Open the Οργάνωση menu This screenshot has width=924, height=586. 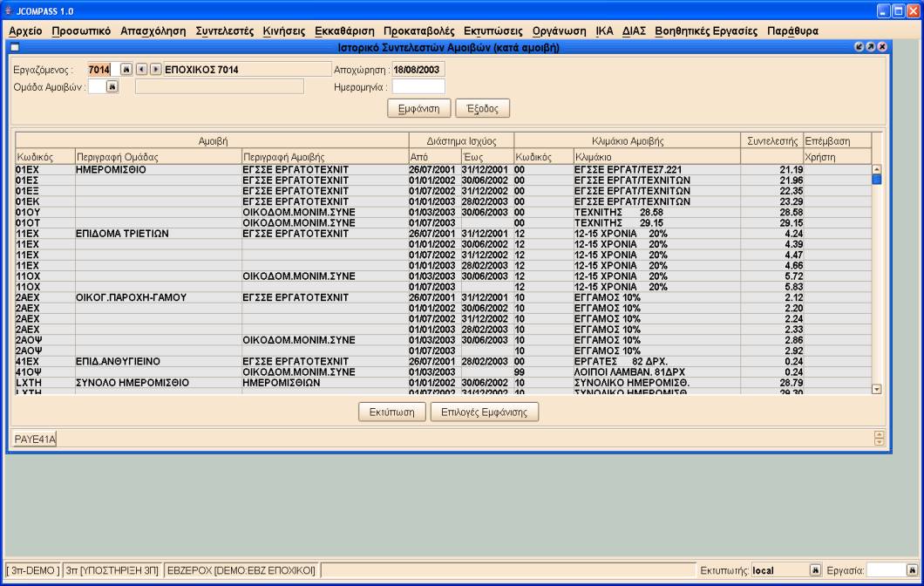click(x=560, y=31)
